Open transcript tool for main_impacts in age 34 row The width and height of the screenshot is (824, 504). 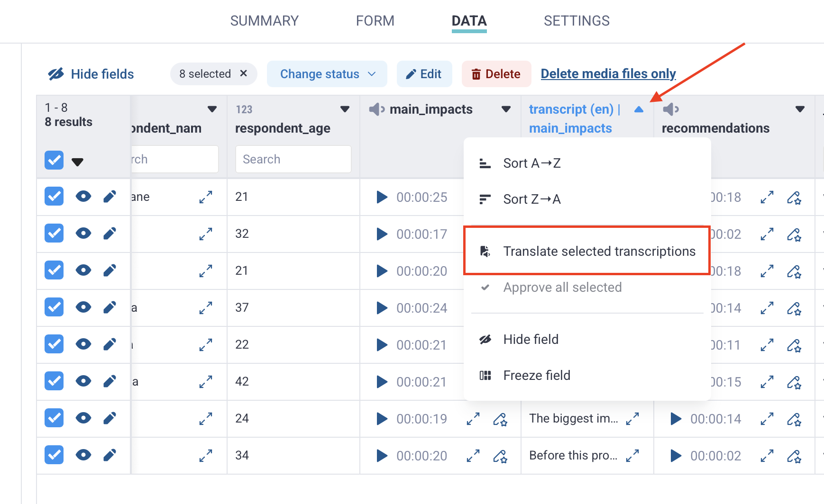pyautogui.click(x=500, y=456)
